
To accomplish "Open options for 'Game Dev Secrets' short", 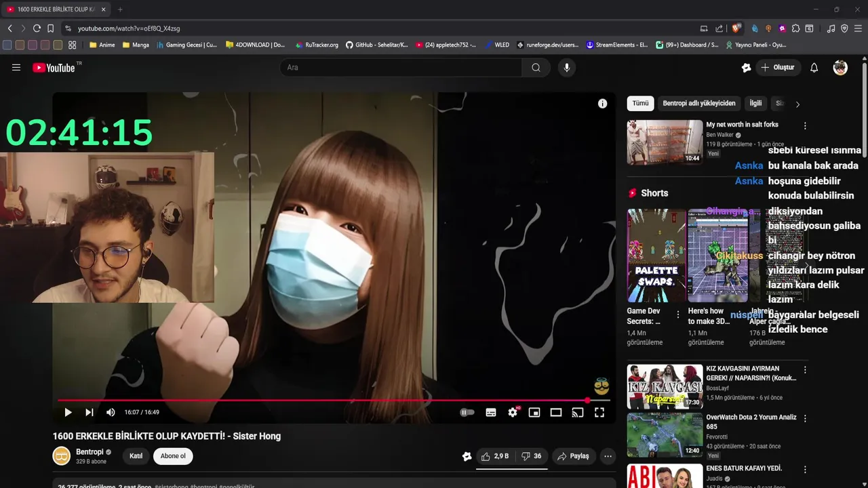I will [678, 314].
